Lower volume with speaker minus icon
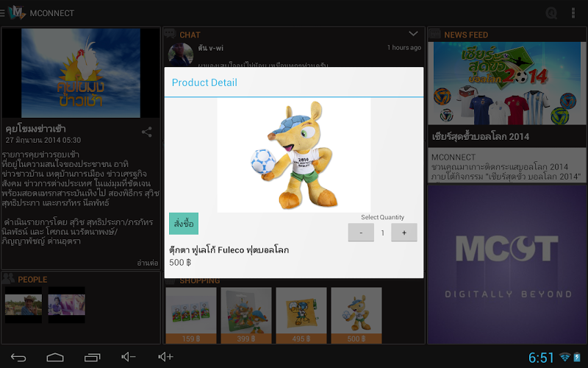The width and height of the screenshot is (588, 368). [x=128, y=357]
